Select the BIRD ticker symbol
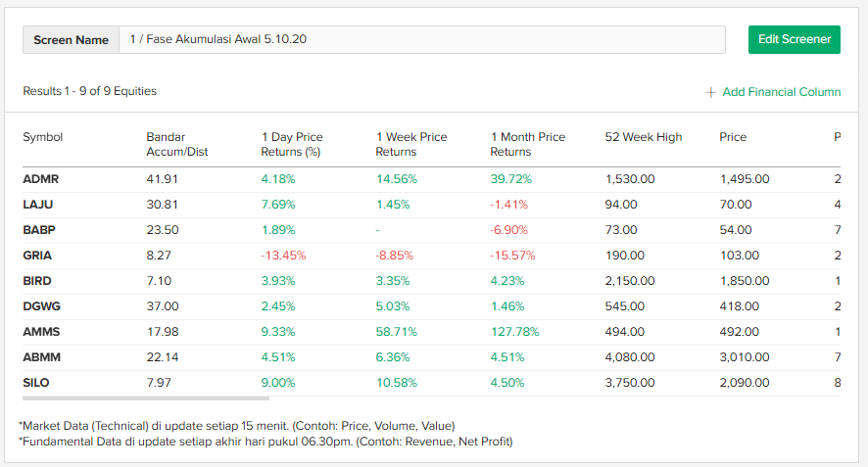868x467 pixels. tap(38, 281)
